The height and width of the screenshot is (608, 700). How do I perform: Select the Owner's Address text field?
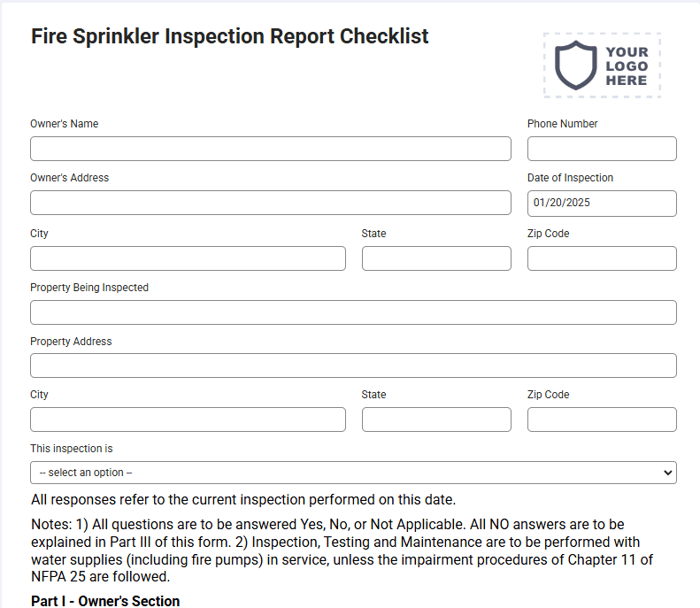click(x=271, y=203)
